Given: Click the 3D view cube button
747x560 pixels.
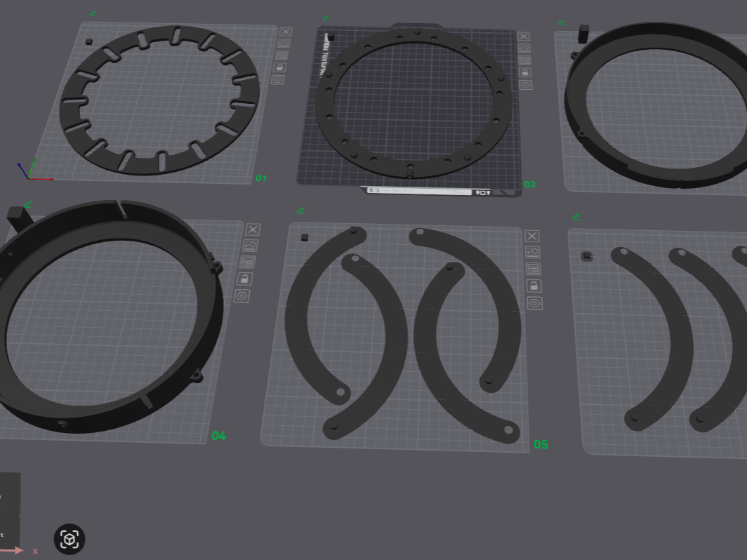Looking at the screenshot, I should pyautogui.click(x=70, y=539).
